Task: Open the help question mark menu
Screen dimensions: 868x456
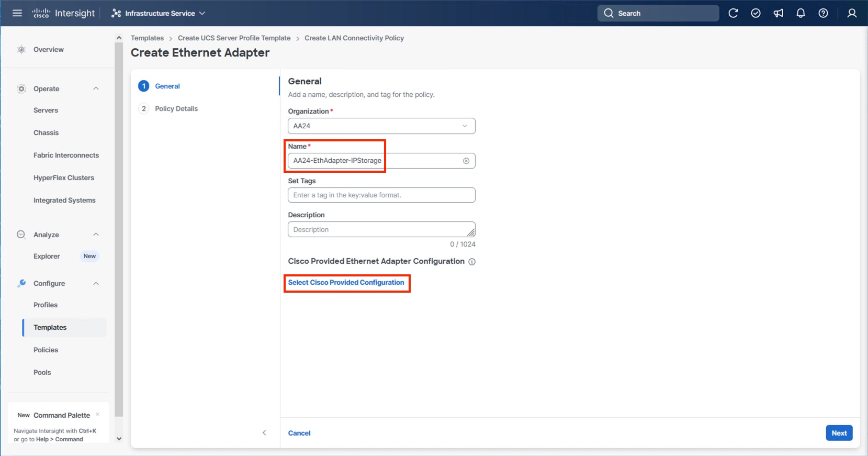Action: pos(823,13)
